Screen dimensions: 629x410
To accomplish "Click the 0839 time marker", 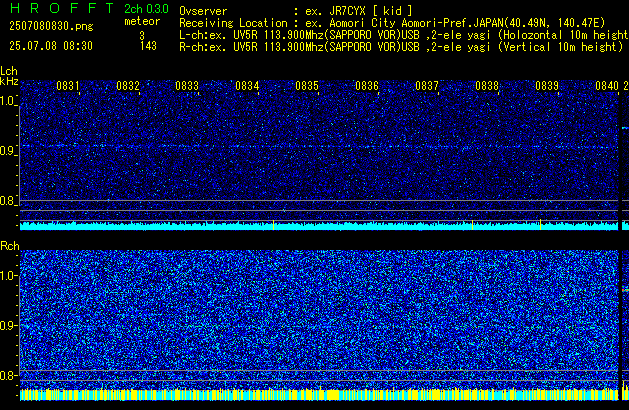I will tap(547, 86).
